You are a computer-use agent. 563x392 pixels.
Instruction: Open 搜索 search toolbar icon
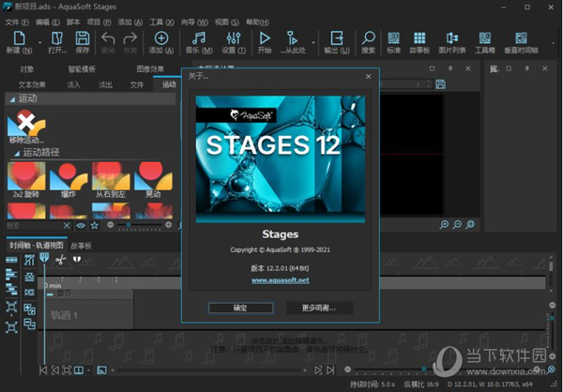369,38
